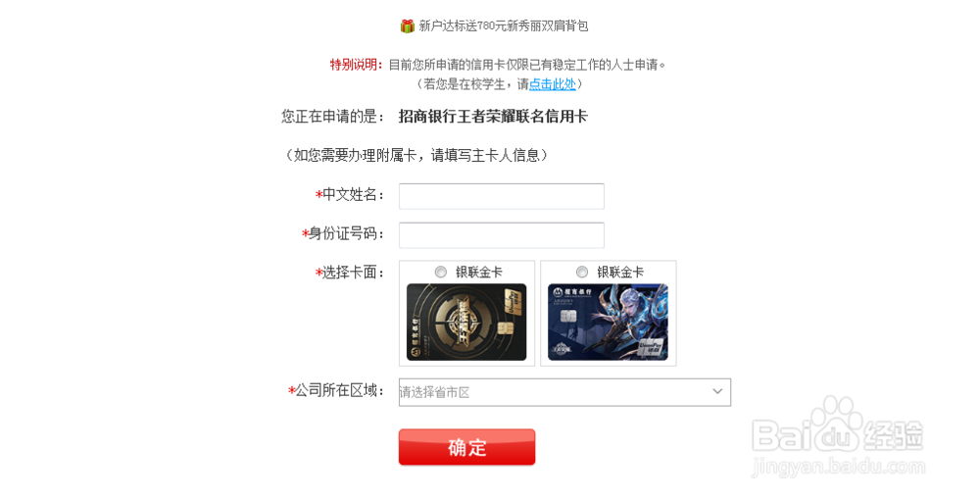Viewport: 980px width, 500px height.
Task: Click the 银联金卡 label of blue card
Action: (620, 272)
